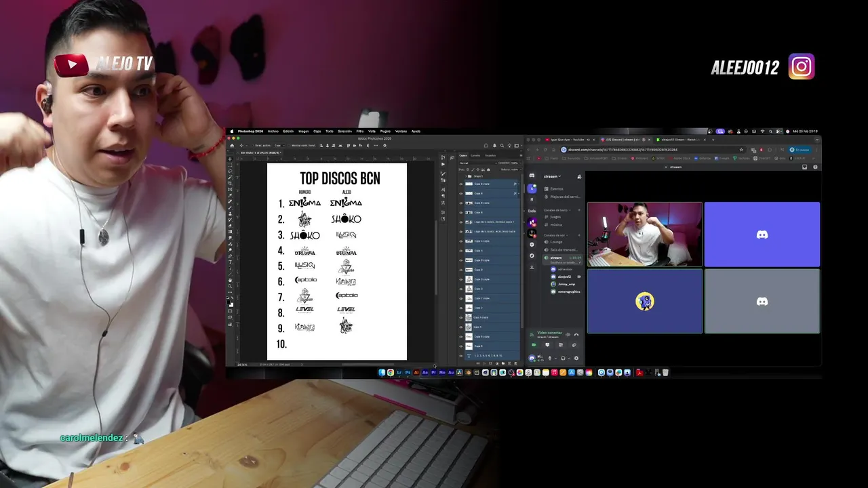868x488 pixels.
Task: Open Photoshop search magnifier icon
Action: coord(502,145)
